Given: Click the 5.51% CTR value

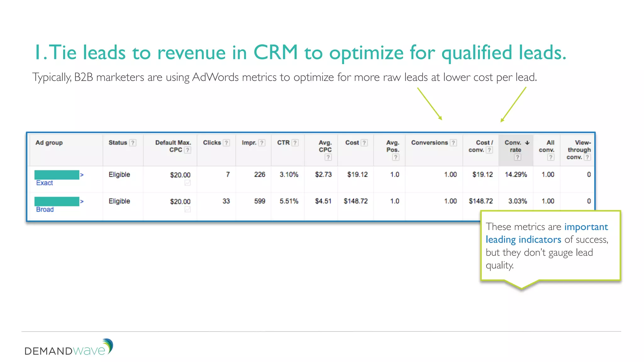Looking at the screenshot, I should click(289, 201).
